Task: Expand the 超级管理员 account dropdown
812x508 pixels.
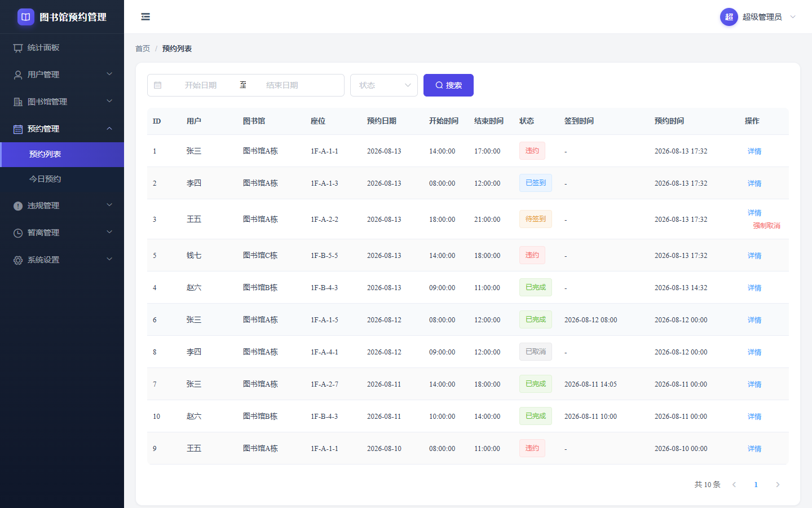Action: tap(793, 17)
